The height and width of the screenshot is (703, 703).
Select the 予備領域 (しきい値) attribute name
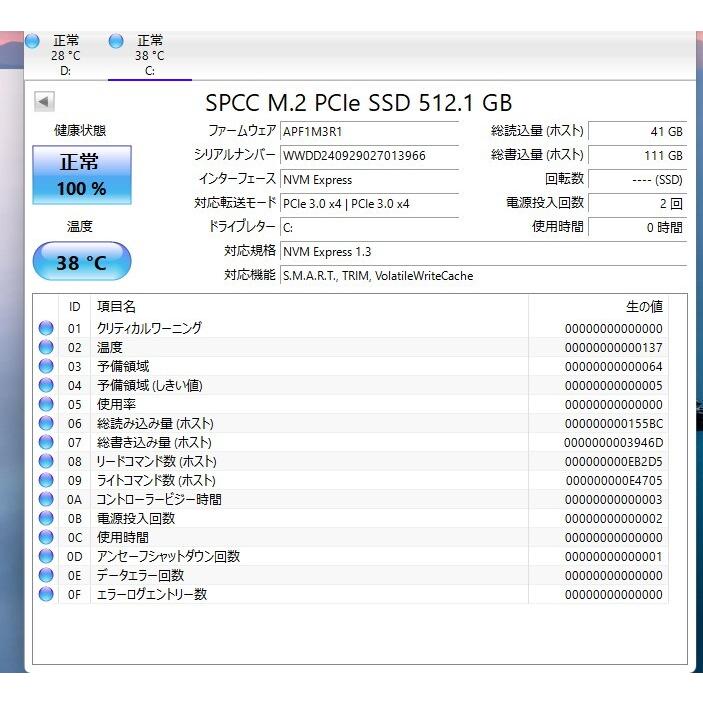coord(150,386)
